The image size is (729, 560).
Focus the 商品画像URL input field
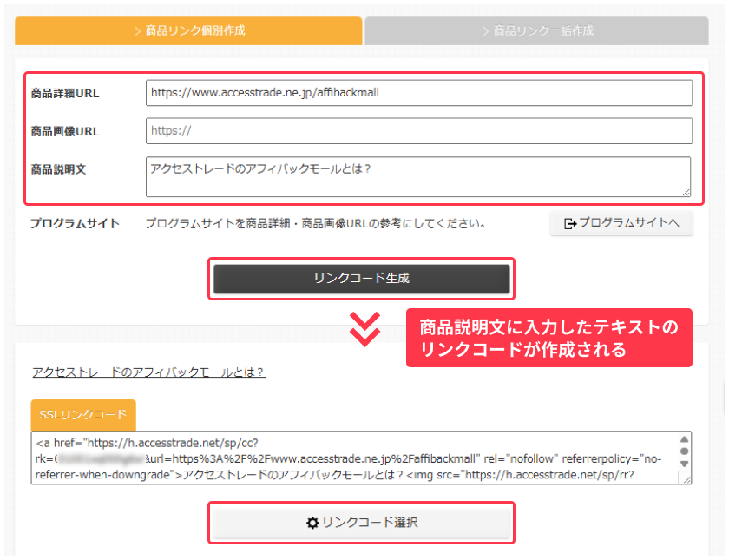tap(419, 131)
